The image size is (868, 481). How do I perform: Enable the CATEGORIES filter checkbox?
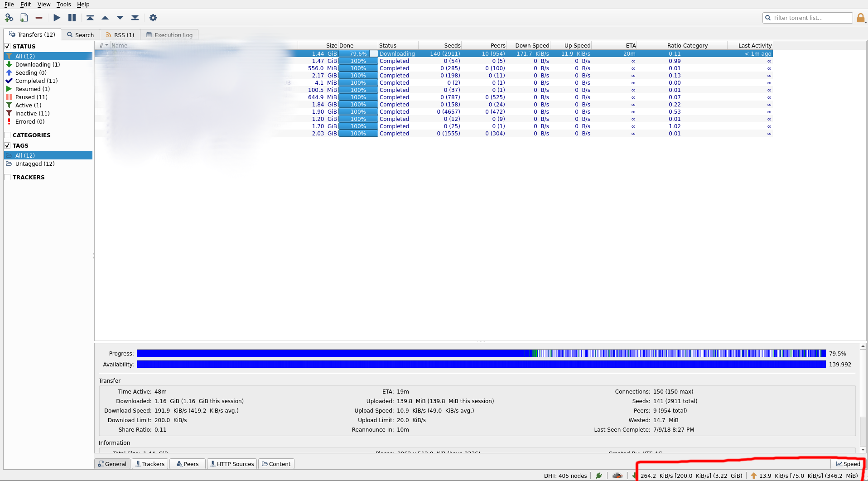[7, 135]
